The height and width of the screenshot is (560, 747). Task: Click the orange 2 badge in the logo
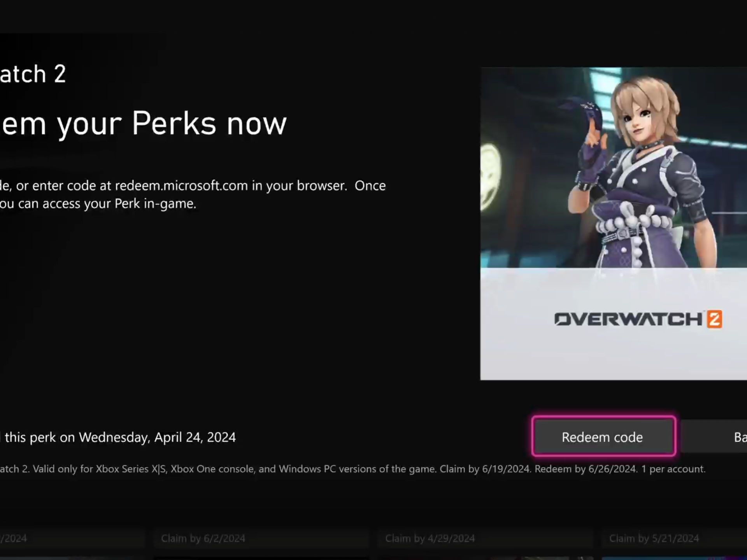715,319
